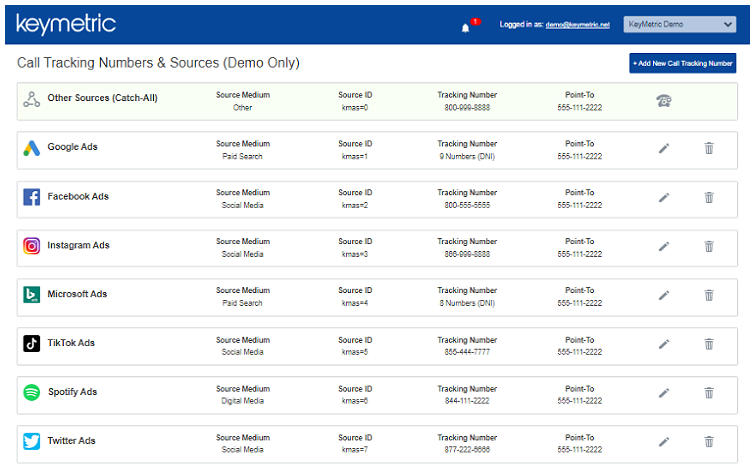755x473 pixels.
Task: Click tracking number 800-555-5555
Action: tap(467, 205)
